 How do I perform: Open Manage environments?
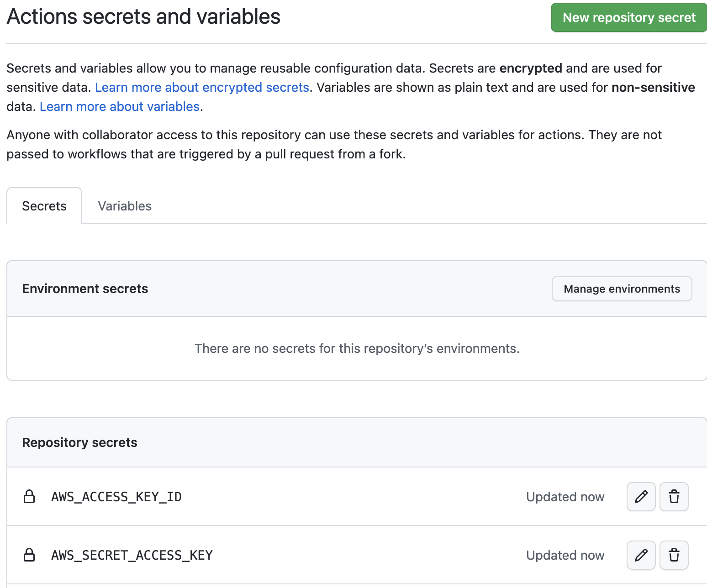(x=622, y=289)
